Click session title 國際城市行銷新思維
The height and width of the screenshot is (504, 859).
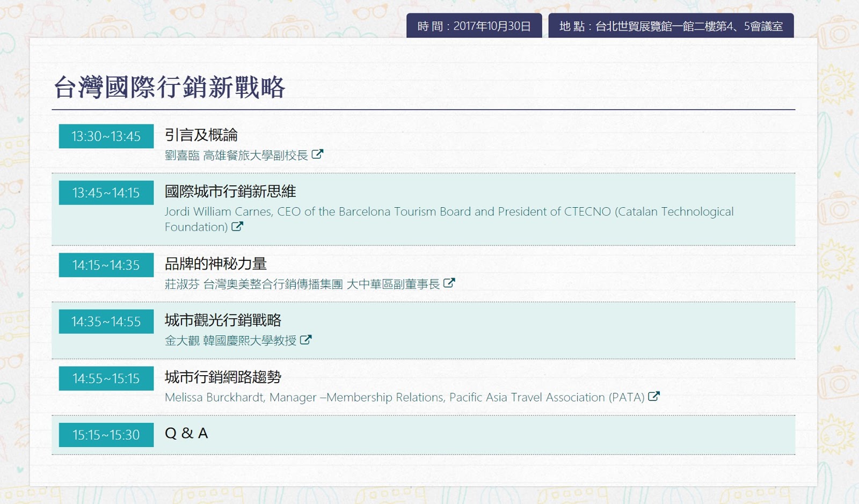[x=230, y=192]
